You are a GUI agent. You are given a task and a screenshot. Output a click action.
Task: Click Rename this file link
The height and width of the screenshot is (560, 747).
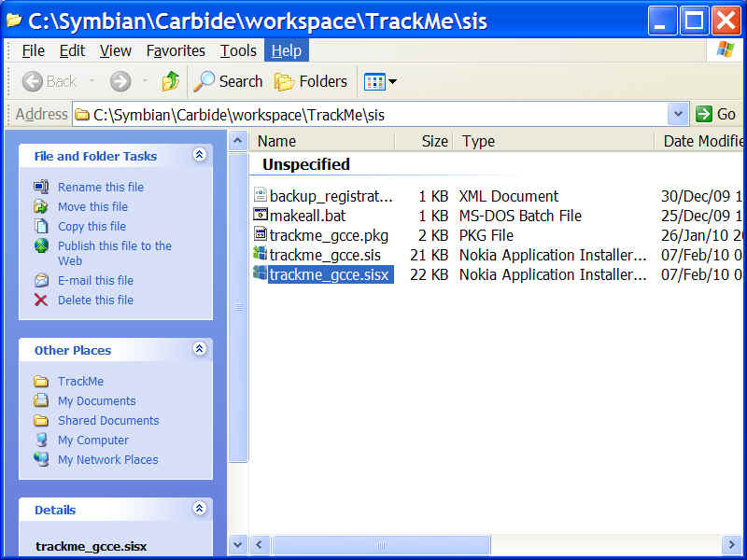tap(100, 187)
